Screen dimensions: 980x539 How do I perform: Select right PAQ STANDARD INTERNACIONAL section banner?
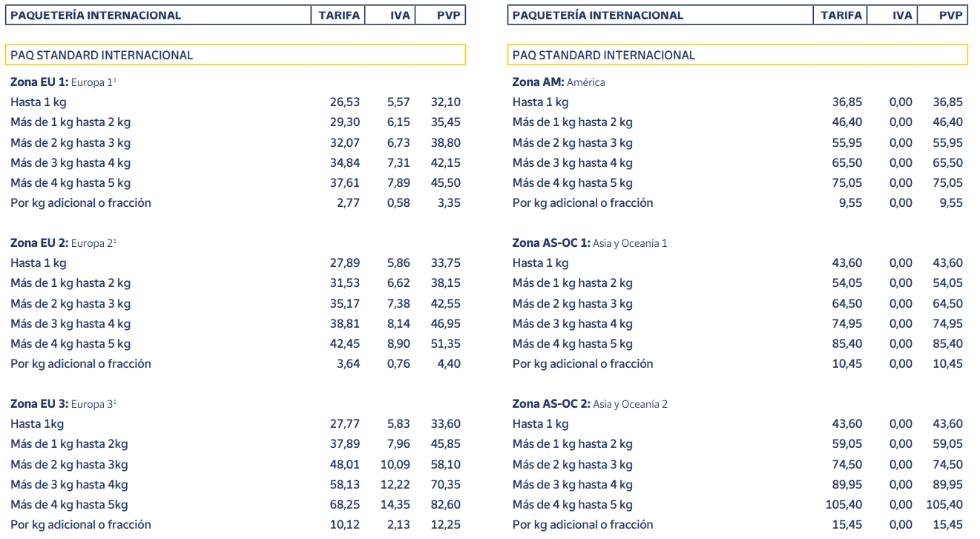click(x=737, y=55)
